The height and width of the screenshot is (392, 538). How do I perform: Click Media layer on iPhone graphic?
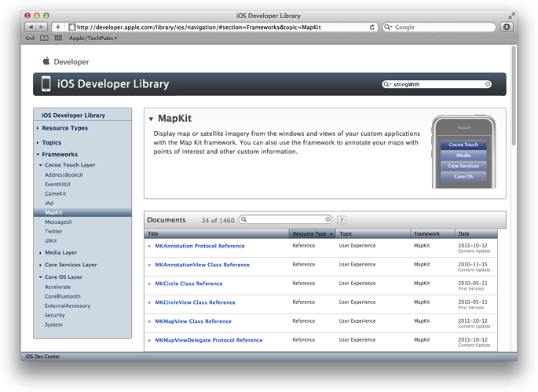pos(463,156)
